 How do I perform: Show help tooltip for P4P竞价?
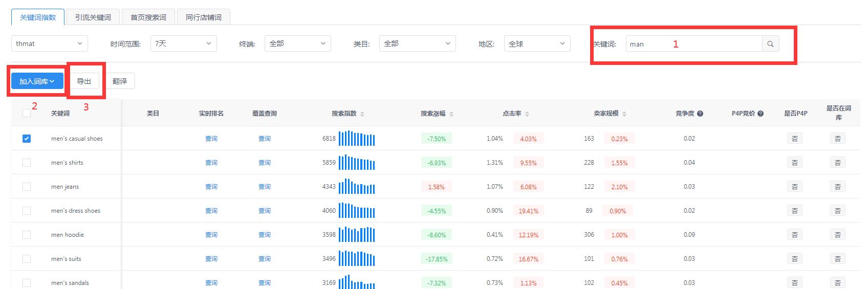pyautogui.click(x=761, y=114)
